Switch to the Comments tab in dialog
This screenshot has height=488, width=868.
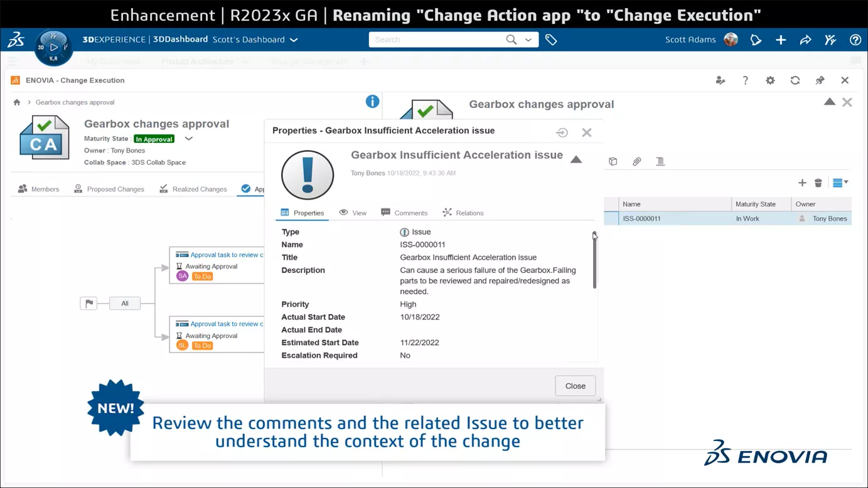pos(404,213)
